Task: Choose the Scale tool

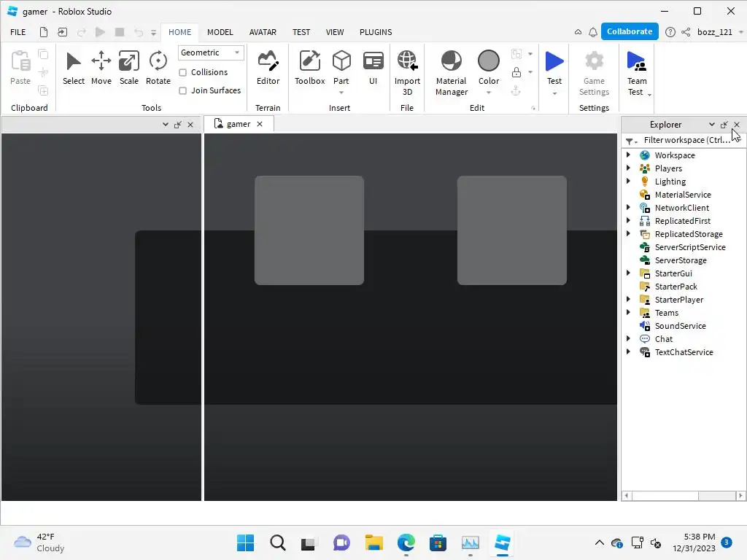Action: 128,68
